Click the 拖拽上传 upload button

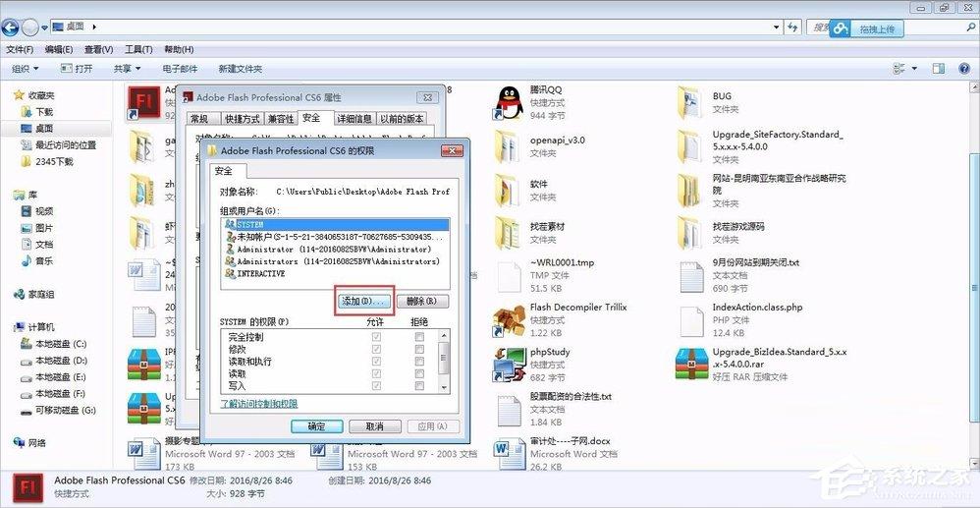pyautogui.click(x=867, y=28)
